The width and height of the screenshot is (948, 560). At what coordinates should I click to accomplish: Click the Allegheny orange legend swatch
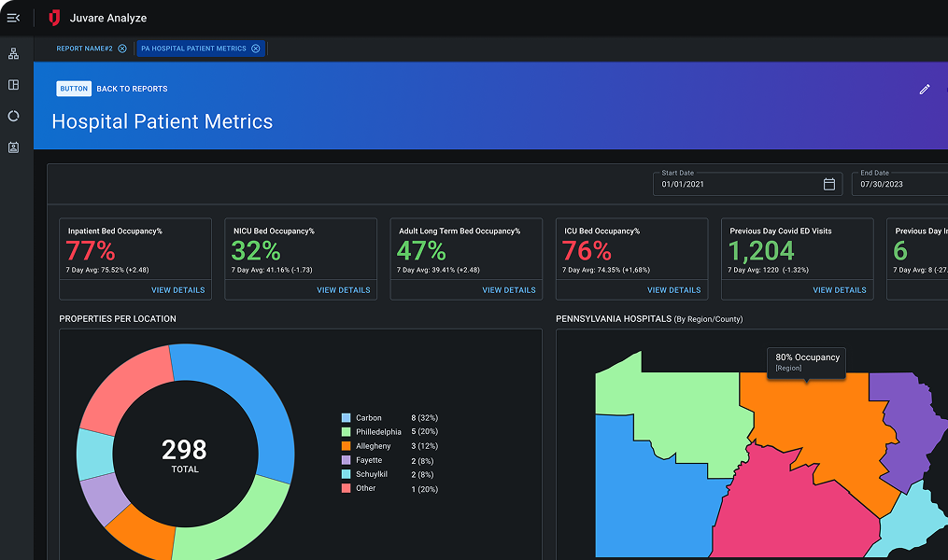(347, 446)
